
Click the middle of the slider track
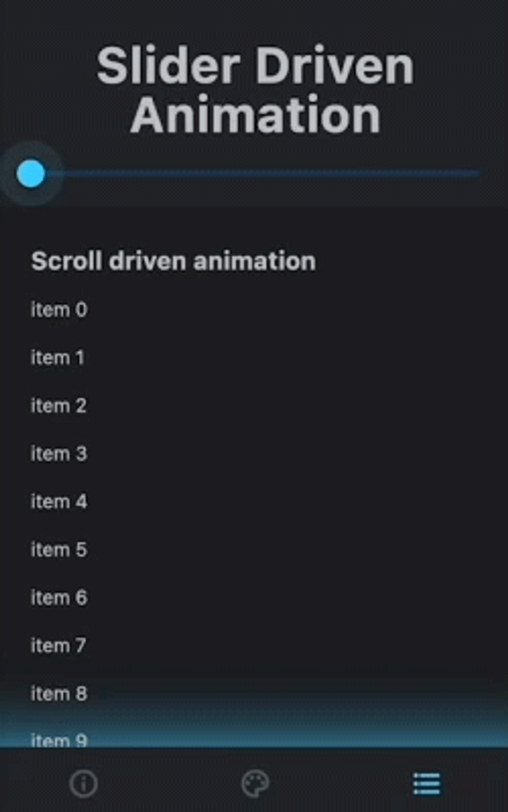(254, 173)
